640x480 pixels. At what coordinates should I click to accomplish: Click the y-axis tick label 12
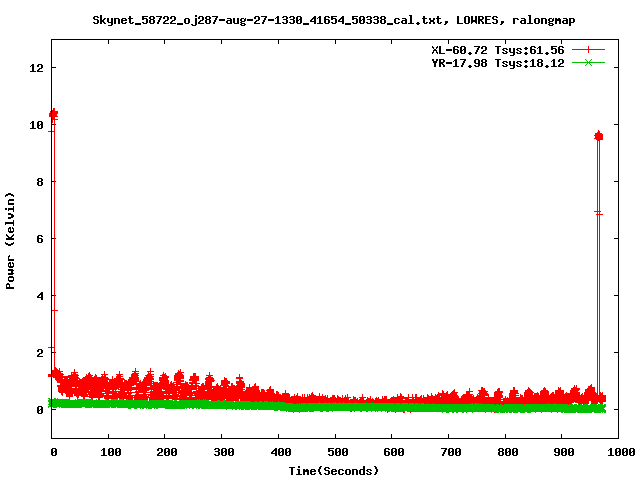(x=36, y=68)
